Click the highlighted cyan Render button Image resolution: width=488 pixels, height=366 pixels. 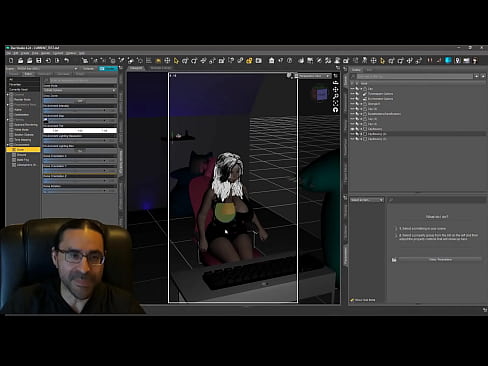[x=108, y=68]
